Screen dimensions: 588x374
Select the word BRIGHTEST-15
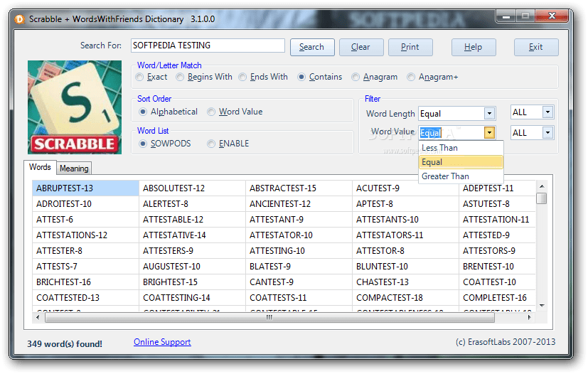point(192,282)
